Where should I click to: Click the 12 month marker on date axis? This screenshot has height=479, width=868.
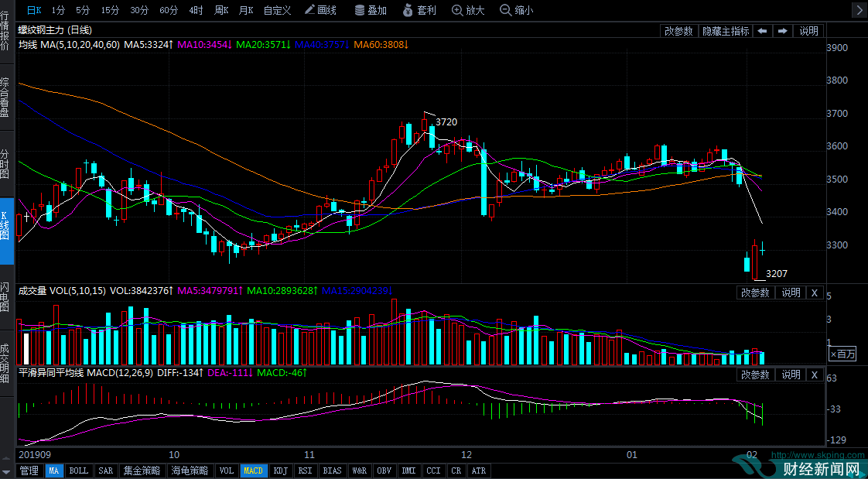click(468, 455)
